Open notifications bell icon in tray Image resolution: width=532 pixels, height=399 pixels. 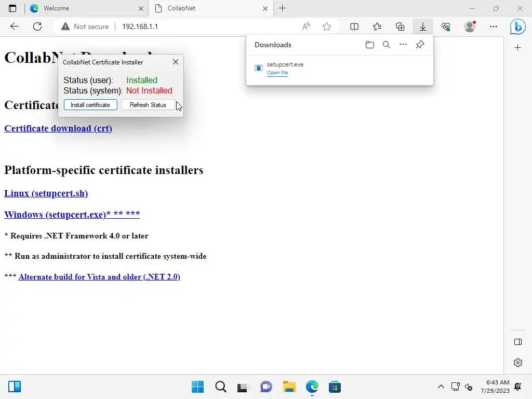coord(518,387)
